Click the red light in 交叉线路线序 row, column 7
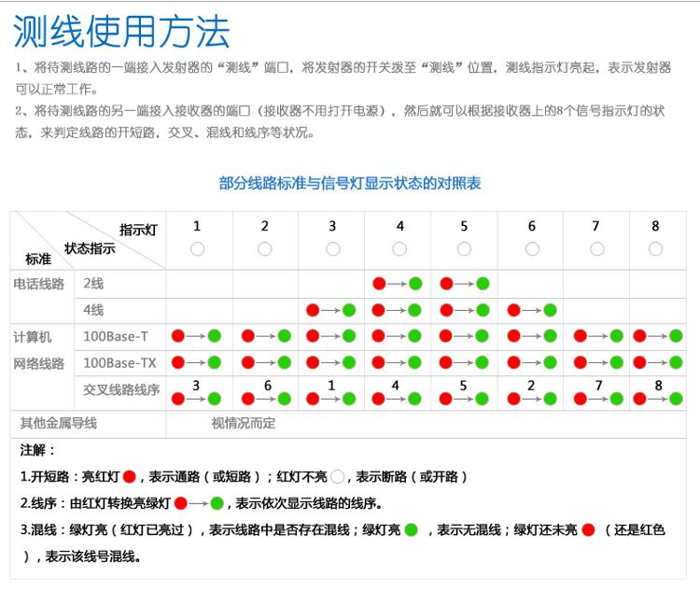Image resolution: width=700 pixels, height=591 pixels. tap(580, 399)
